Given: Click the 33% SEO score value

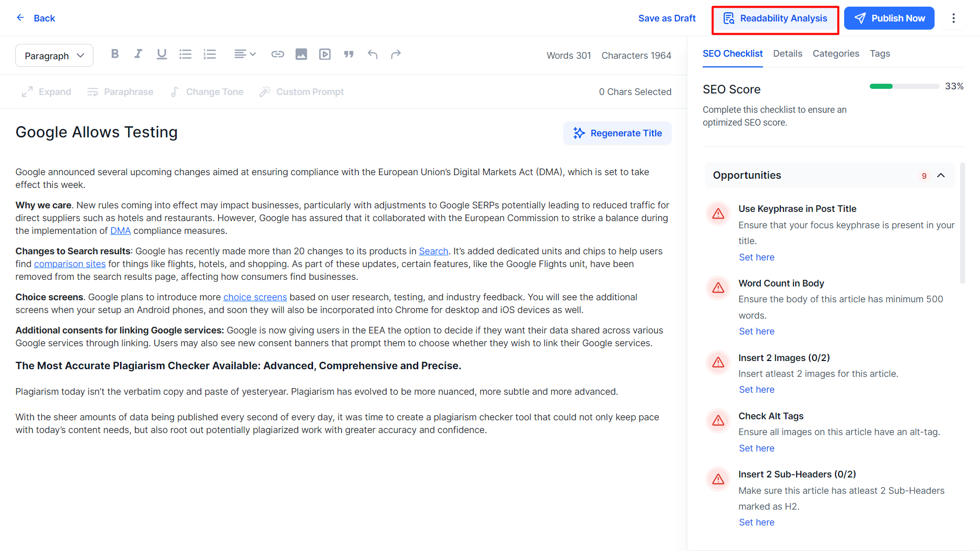Looking at the screenshot, I should pos(954,86).
